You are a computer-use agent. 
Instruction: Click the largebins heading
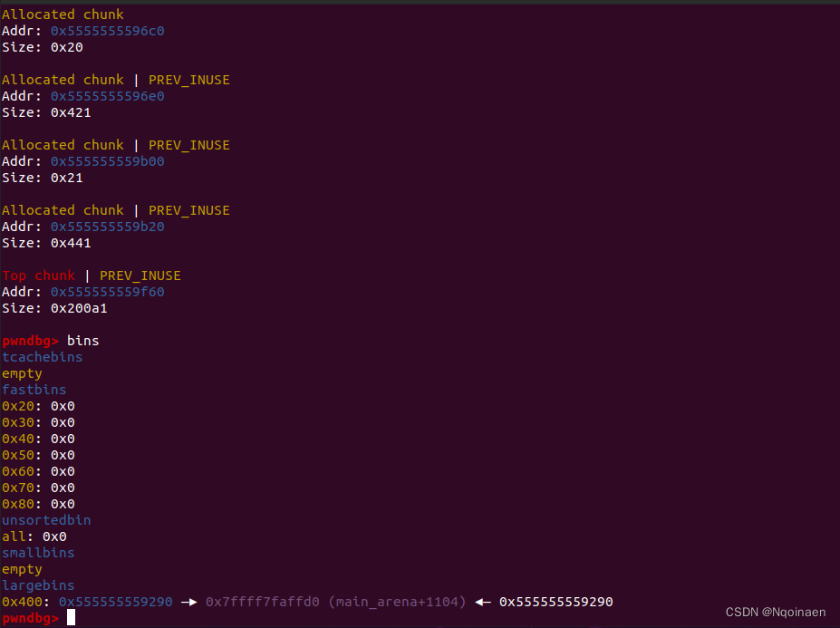pos(38,585)
